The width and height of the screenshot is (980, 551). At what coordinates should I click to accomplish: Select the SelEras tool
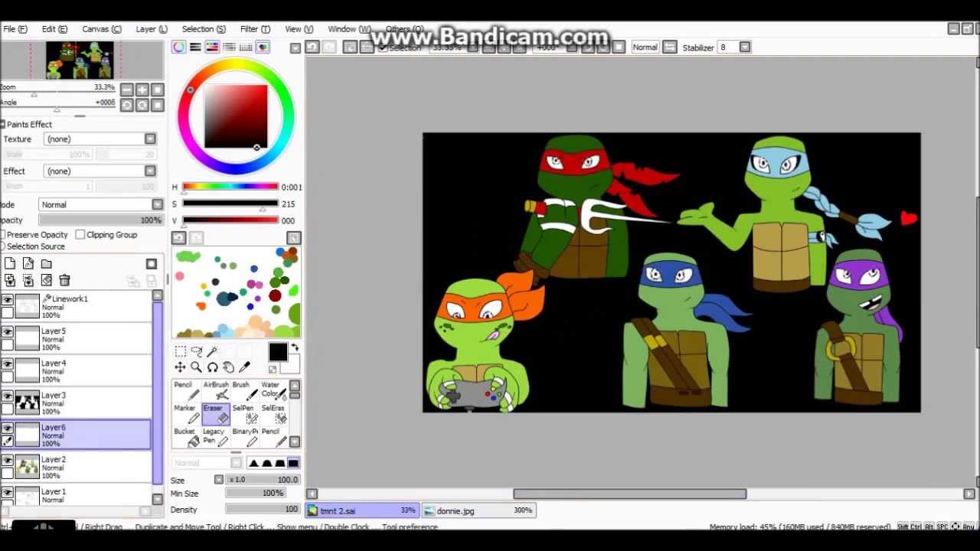tap(273, 414)
